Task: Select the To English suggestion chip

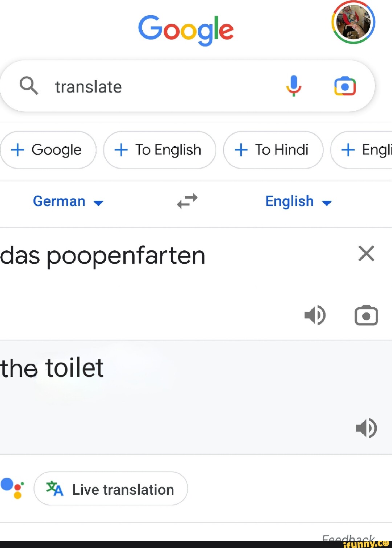Action: tap(159, 150)
